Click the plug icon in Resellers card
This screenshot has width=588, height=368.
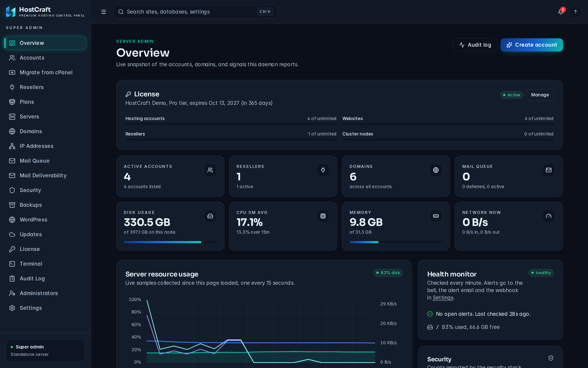click(323, 170)
